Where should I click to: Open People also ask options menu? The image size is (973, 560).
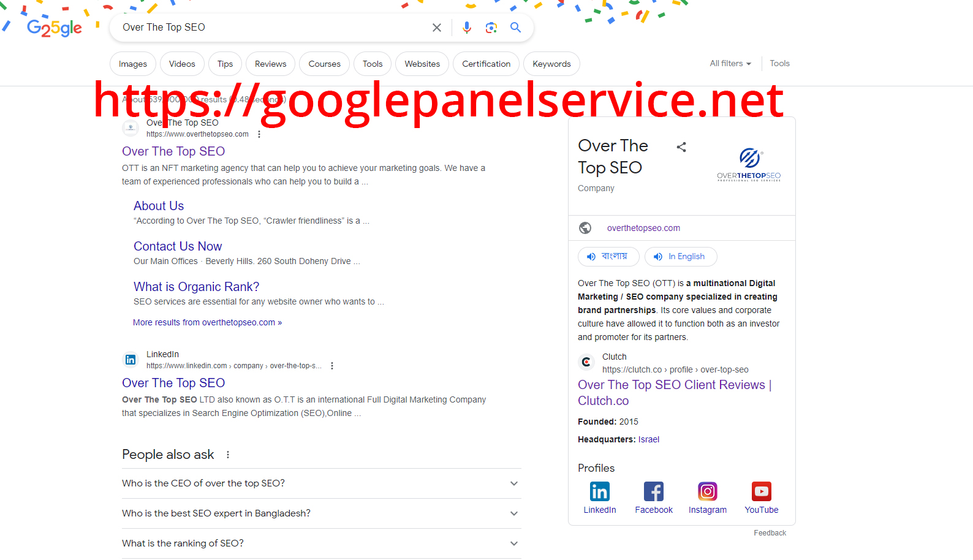[x=228, y=455]
